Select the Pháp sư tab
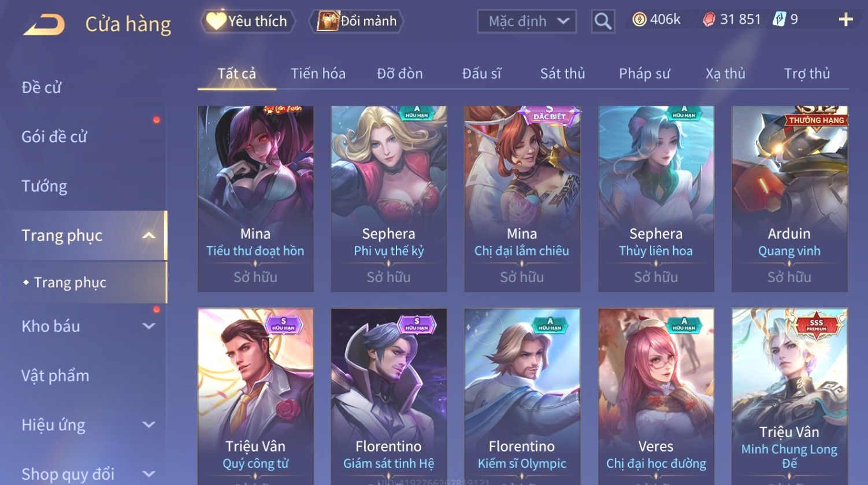868x485 pixels. coord(644,73)
